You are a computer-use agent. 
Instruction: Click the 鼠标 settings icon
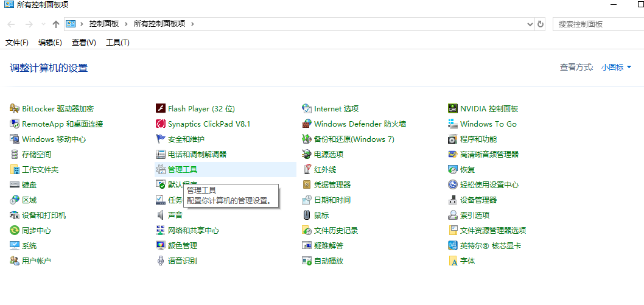(307, 216)
